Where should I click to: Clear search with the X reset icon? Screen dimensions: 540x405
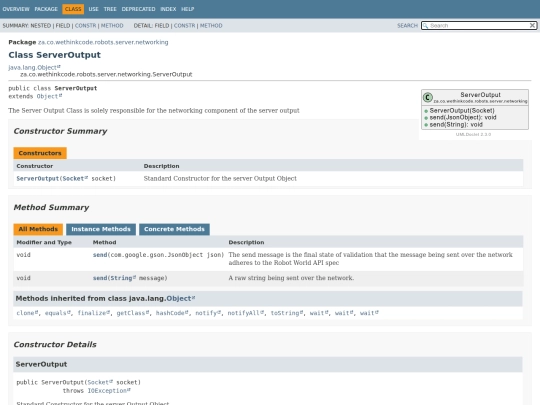click(532, 25)
